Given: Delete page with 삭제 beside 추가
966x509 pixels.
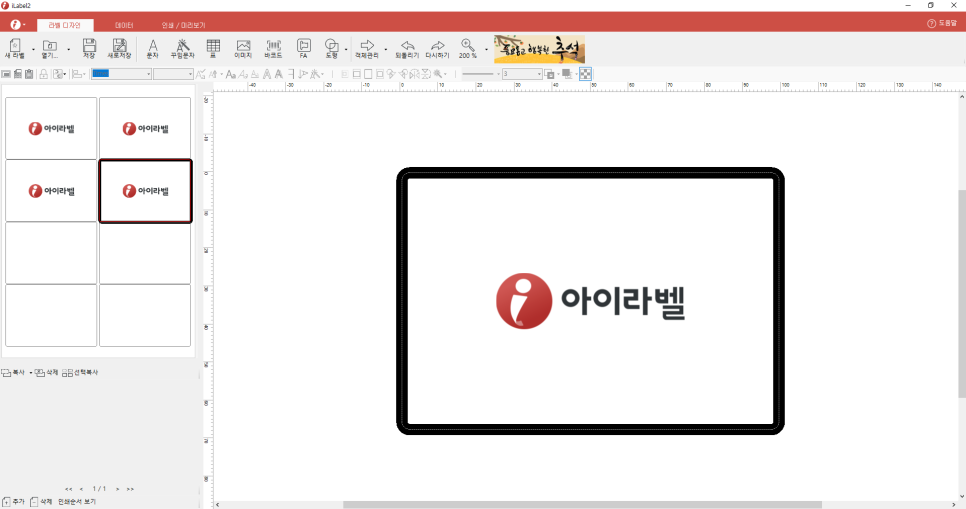Looking at the screenshot, I should [41, 502].
